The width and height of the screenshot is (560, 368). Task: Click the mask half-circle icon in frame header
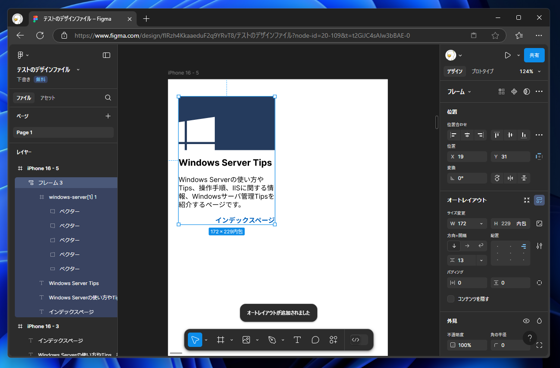pos(526,92)
